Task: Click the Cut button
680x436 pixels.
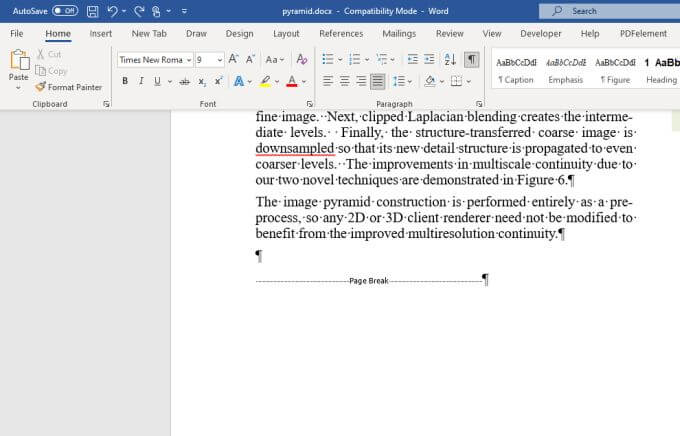Action: [50, 54]
